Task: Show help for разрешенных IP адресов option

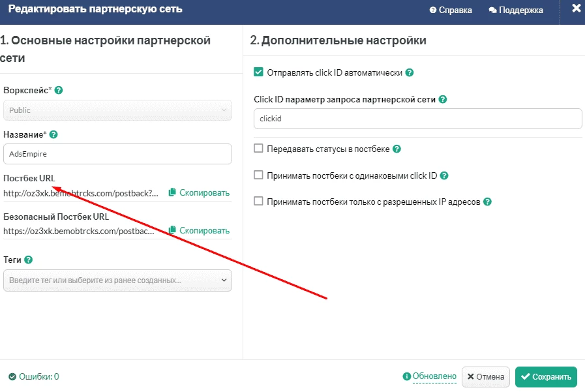Action: pos(487,202)
